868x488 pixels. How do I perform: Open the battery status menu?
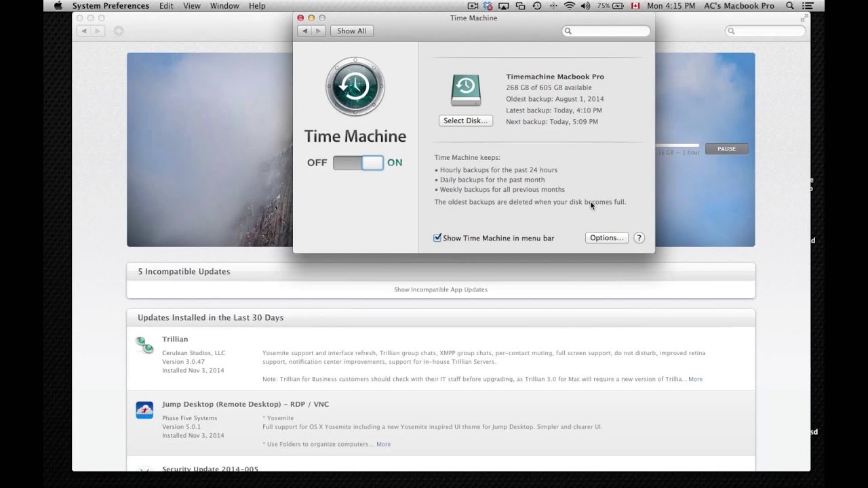(x=610, y=5)
